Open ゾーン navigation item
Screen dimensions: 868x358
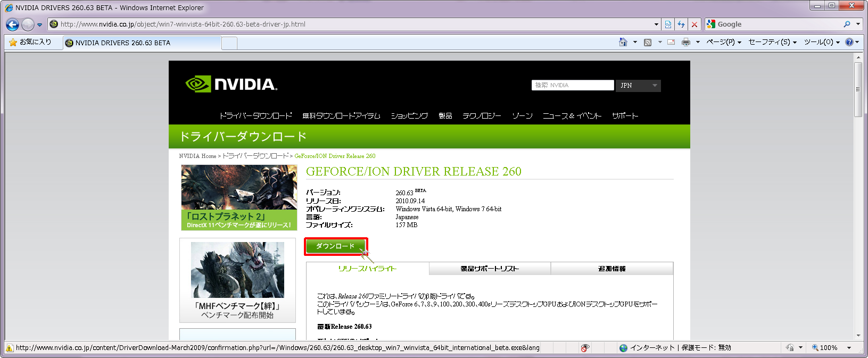pos(522,115)
